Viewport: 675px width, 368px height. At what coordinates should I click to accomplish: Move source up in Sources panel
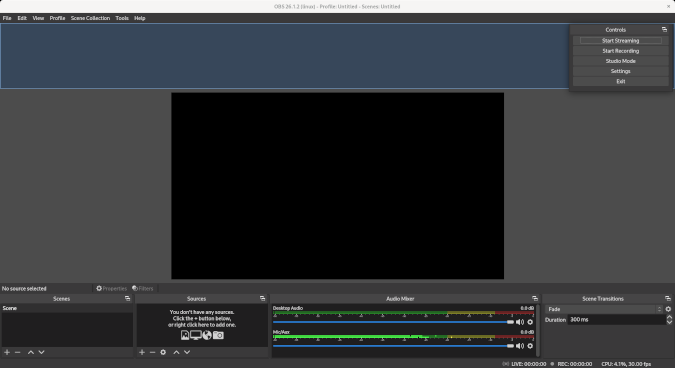click(x=176, y=352)
